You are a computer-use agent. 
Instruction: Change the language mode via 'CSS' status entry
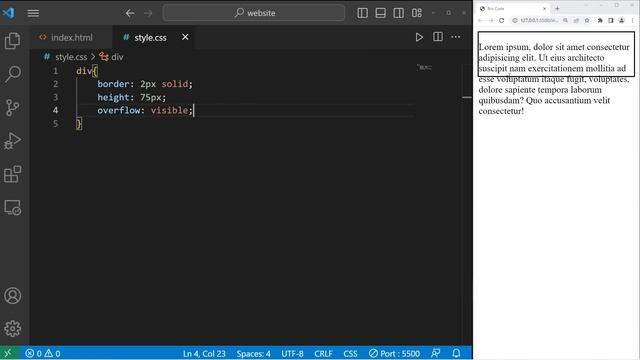pos(350,353)
